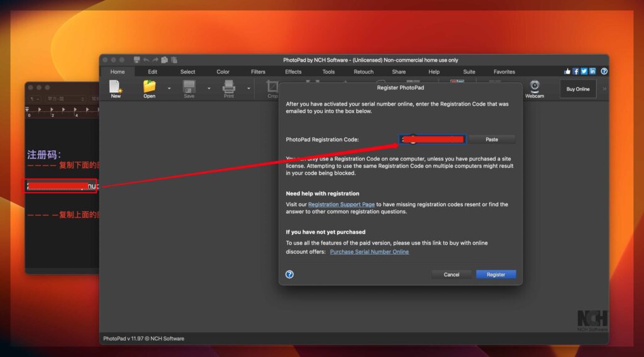644x357 pixels.
Task: Click the title bar paste clipboard icon
Action: [174, 60]
